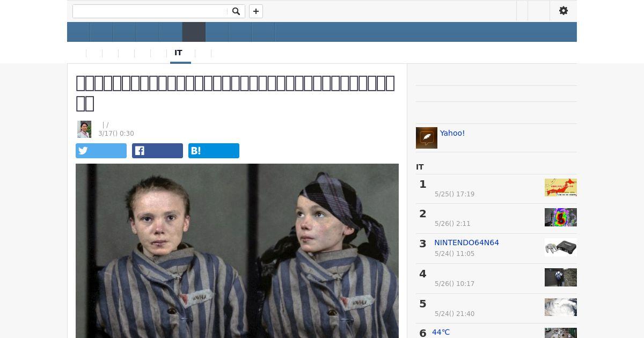The width and height of the screenshot is (644, 338).
Task: Select the IT sub-category tab
Action: (x=178, y=53)
